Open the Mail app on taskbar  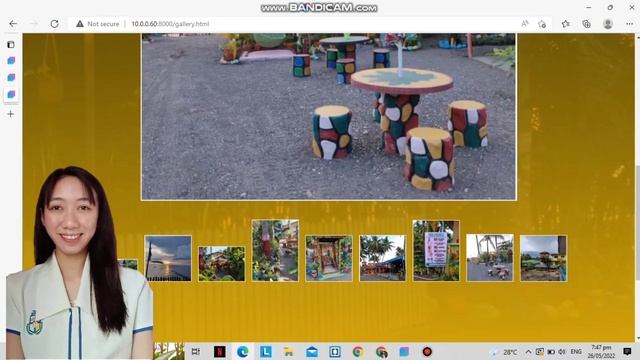point(312,351)
